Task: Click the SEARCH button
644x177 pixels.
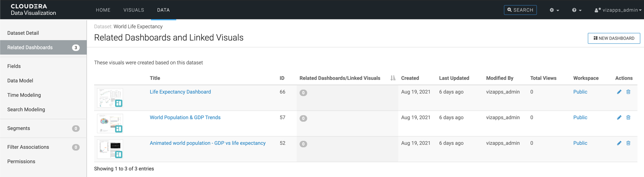Action: point(520,10)
